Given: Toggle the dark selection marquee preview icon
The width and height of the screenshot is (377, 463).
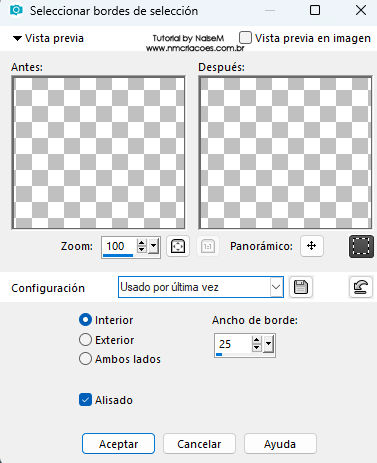Looking at the screenshot, I should 361,247.
